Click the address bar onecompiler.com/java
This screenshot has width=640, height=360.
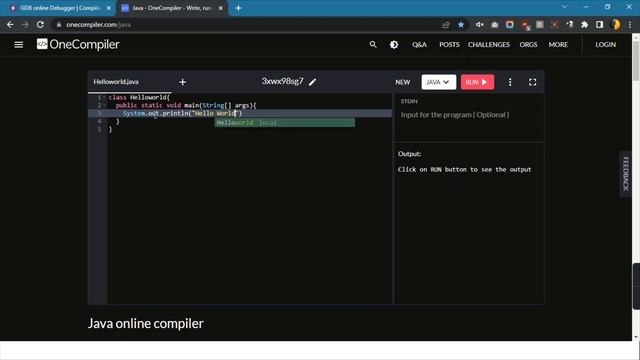98,24
